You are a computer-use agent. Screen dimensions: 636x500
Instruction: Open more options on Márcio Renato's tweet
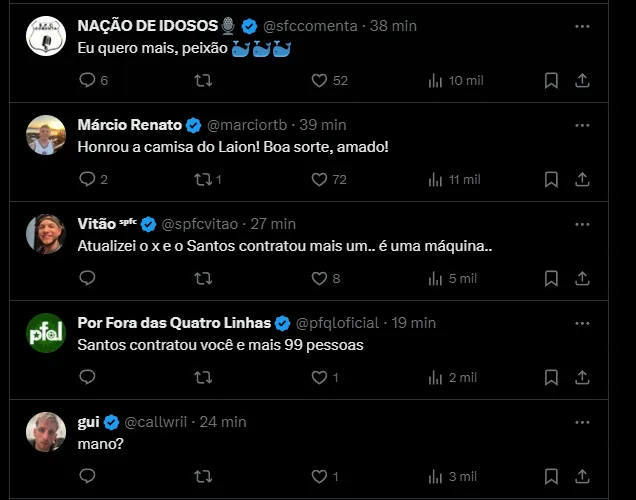pyautogui.click(x=583, y=125)
